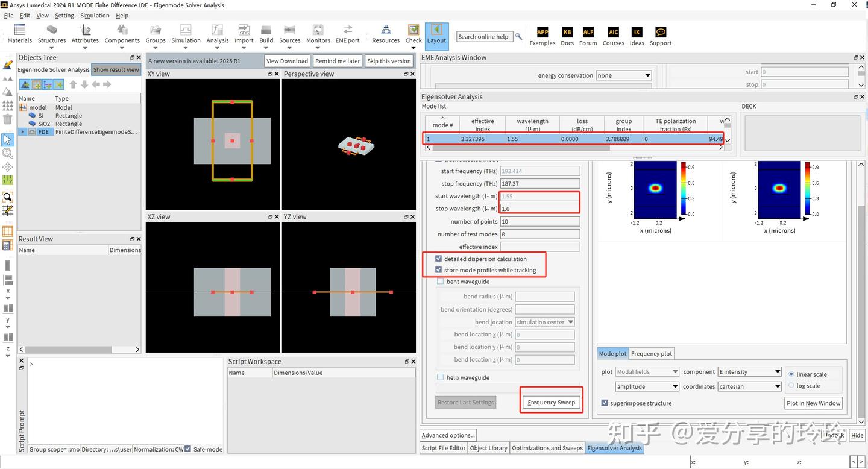Open the Resources icon
Viewport: 868px width, 469px height.
point(386,30)
